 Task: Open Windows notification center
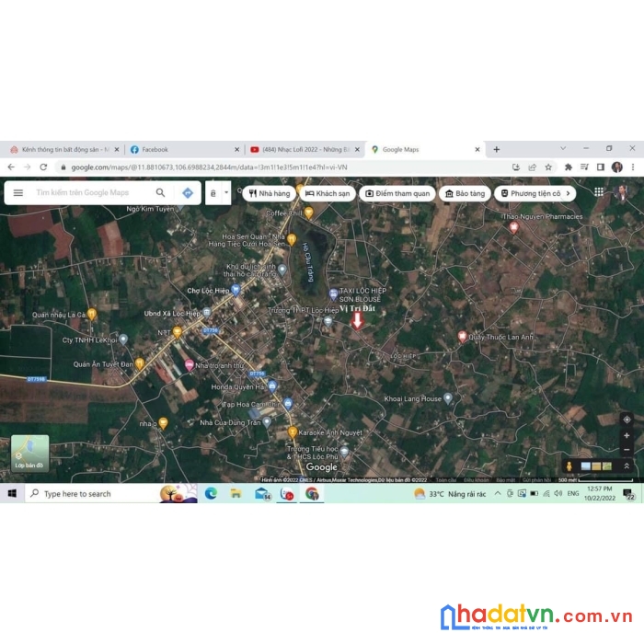click(x=628, y=494)
